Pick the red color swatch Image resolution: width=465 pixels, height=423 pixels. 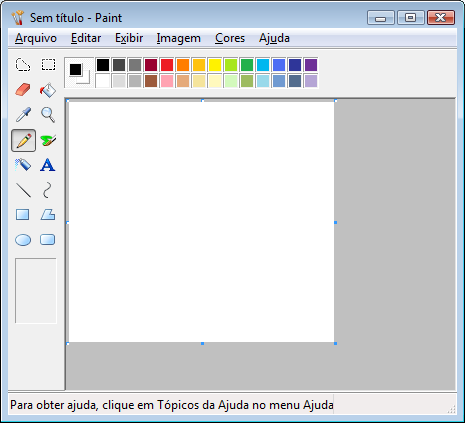(x=167, y=65)
